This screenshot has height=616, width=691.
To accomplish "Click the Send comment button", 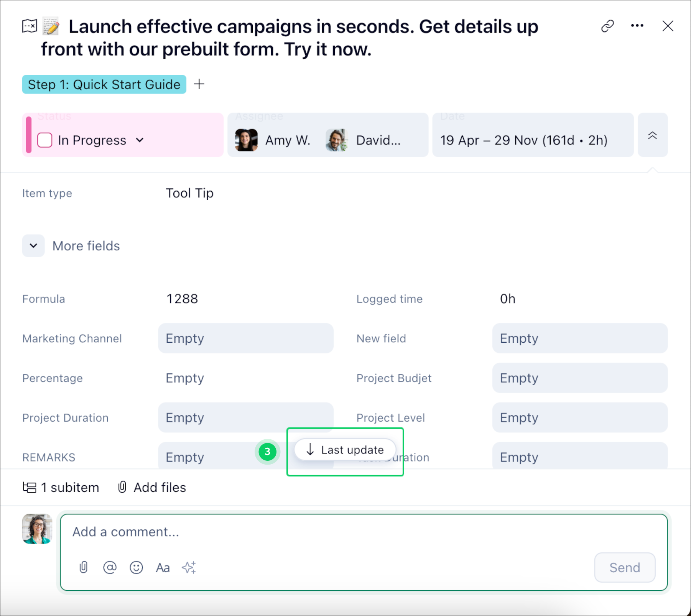I will [x=624, y=567].
